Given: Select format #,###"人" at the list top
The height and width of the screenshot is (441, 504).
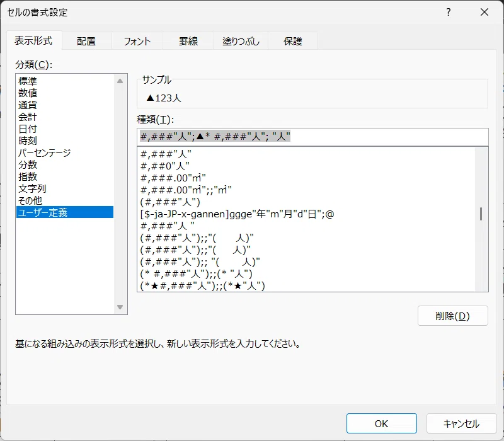Looking at the screenshot, I should [307, 154].
